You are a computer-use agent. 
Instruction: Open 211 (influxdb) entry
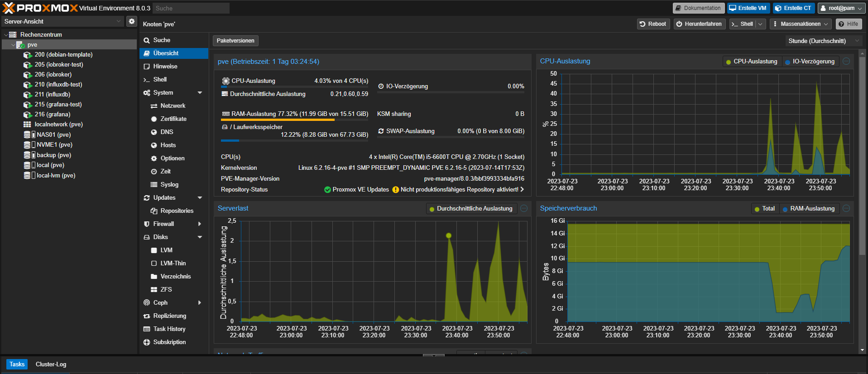(x=53, y=94)
